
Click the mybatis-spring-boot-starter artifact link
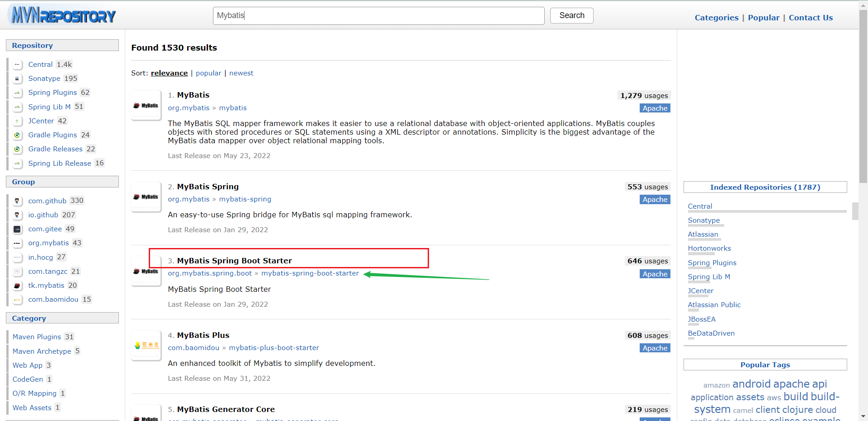coord(310,273)
